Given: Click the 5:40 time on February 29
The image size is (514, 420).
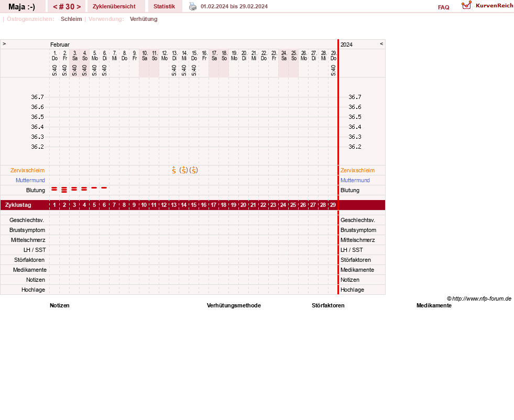Looking at the screenshot, I should 333,70.
